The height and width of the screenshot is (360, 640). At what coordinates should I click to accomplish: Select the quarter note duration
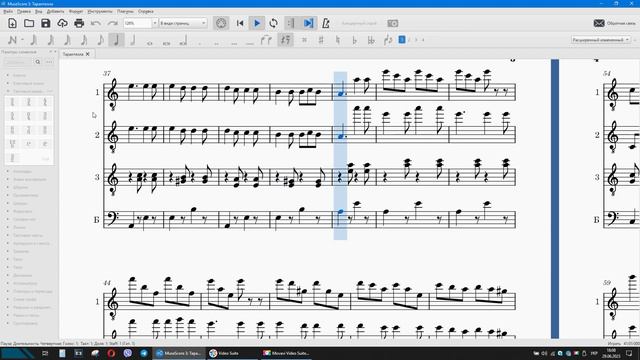point(117,40)
